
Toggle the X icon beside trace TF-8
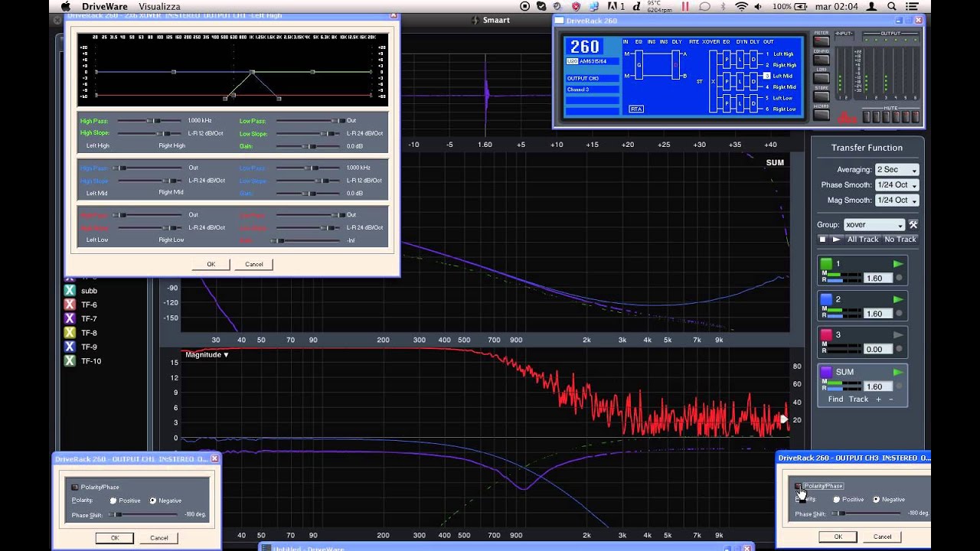[70, 333]
